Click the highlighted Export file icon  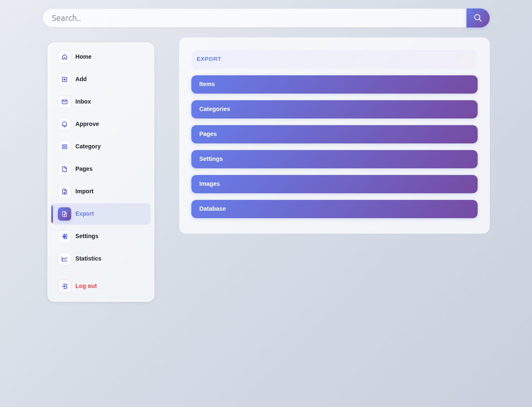coord(64,214)
